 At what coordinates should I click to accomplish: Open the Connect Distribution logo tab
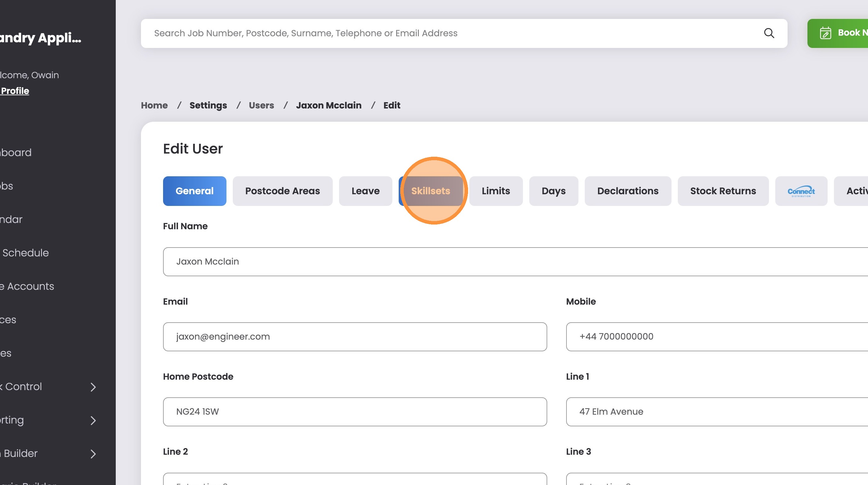801,191
